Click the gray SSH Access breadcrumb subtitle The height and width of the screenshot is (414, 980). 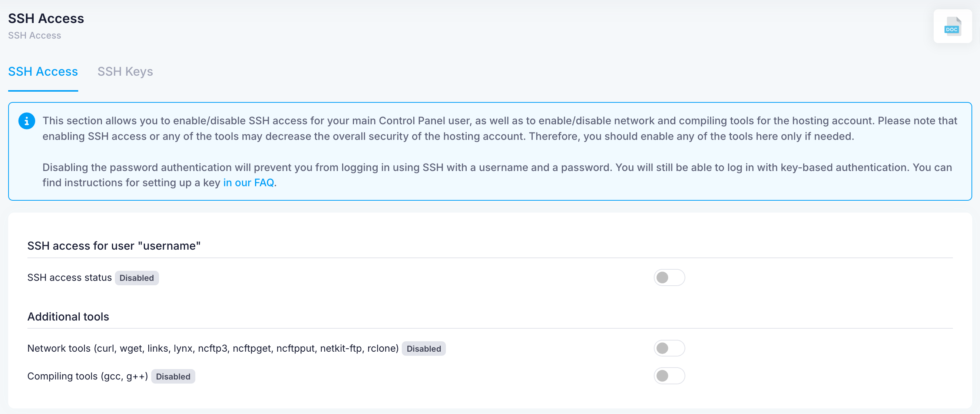click(34, 35)
